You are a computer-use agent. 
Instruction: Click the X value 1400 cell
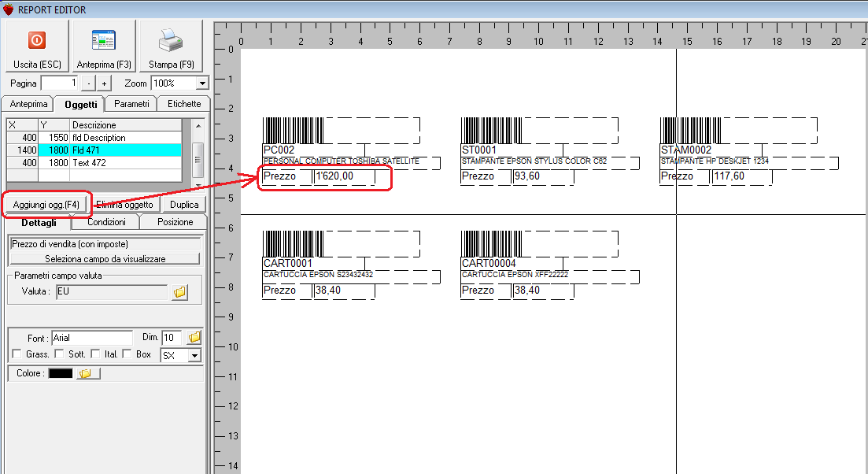tap(22, 150)
